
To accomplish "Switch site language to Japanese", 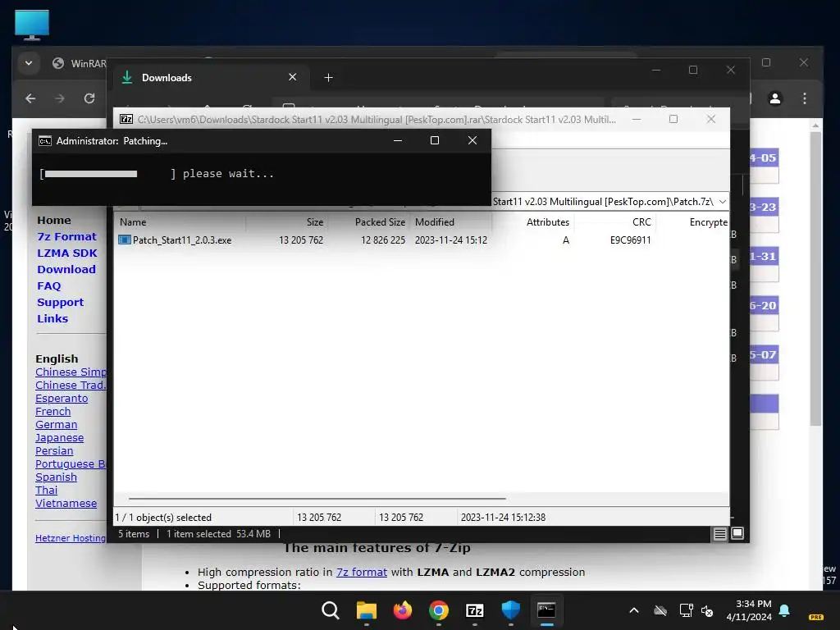I will [59, 438].
